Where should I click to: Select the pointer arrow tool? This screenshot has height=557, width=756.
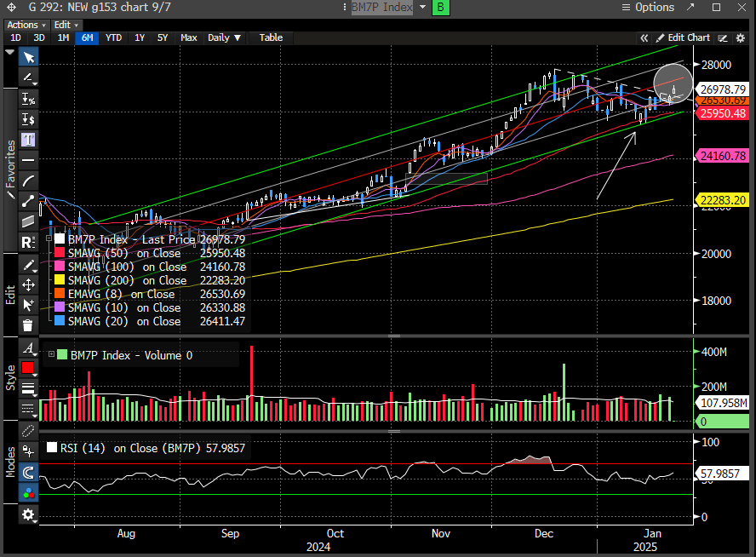28,57
